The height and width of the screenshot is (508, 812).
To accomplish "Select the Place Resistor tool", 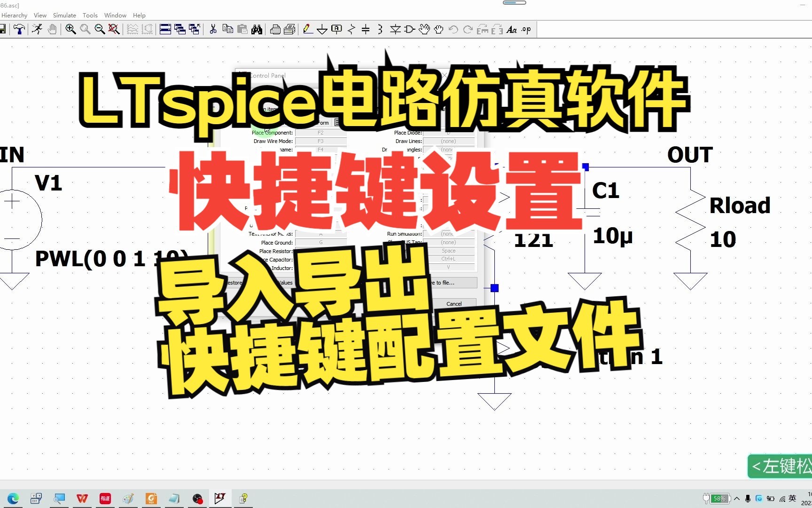I will (351, 30).
